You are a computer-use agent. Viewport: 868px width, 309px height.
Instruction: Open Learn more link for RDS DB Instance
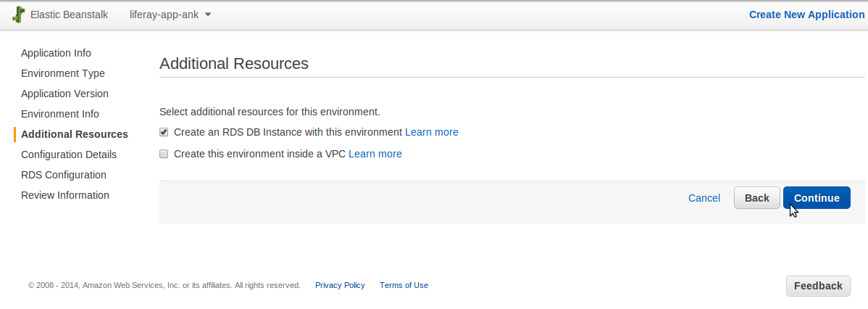pyautogui.click(x=432, y=132)
